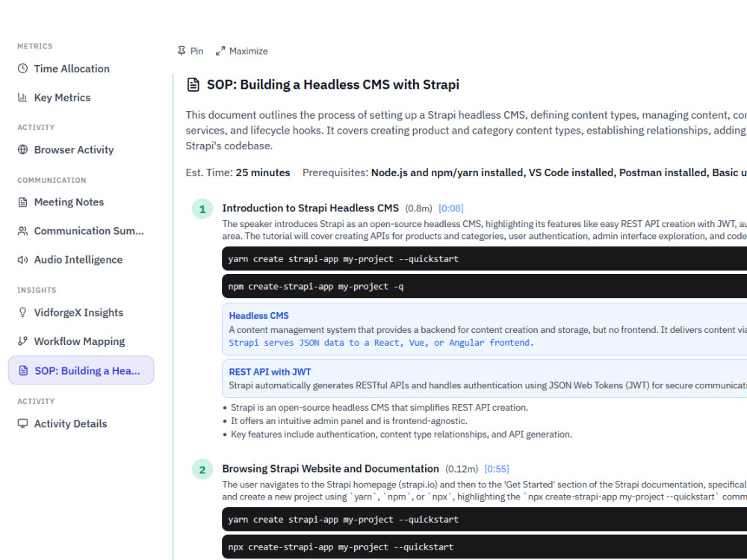Screen dimensions: 747x560
Task: Click the people icon beside Communication Summary
Action: (x=22, y=231)
